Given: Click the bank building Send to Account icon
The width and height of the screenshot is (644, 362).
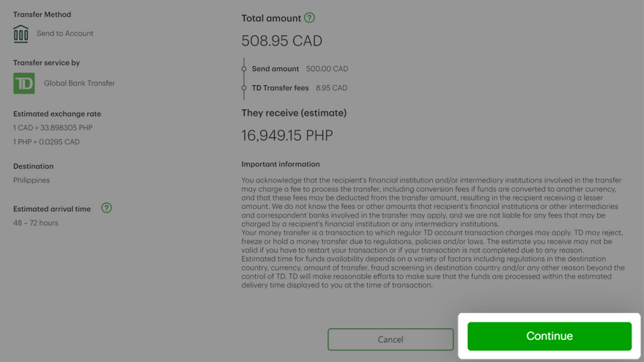Looking at the screenshot, I should pos(21,34).
